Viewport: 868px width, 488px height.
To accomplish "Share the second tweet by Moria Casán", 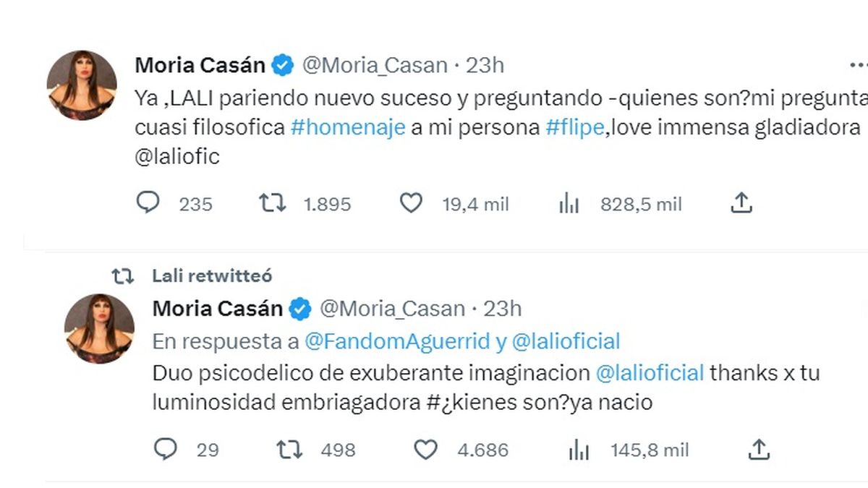I will click(x=759, y=450).
